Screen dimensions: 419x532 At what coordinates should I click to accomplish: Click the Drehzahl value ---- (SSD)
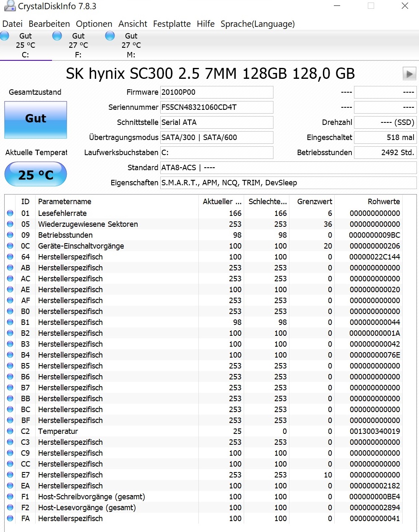[385, 122]
